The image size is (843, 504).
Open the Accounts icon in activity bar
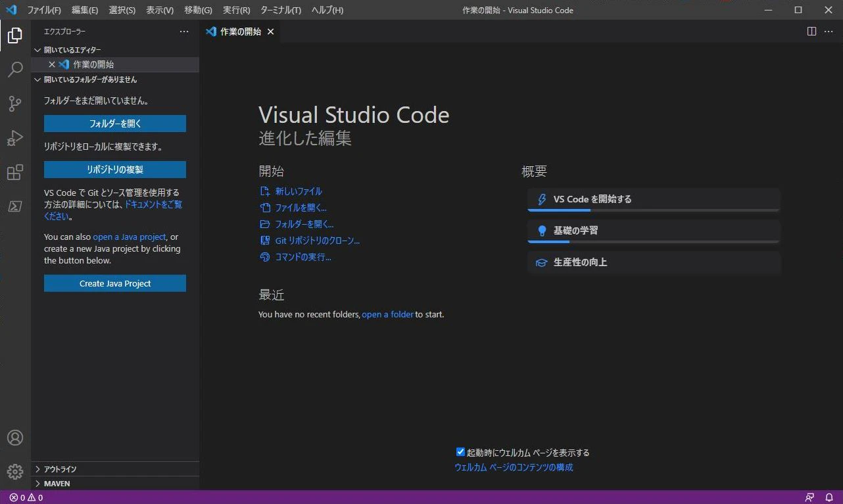[x=15, y=438]
